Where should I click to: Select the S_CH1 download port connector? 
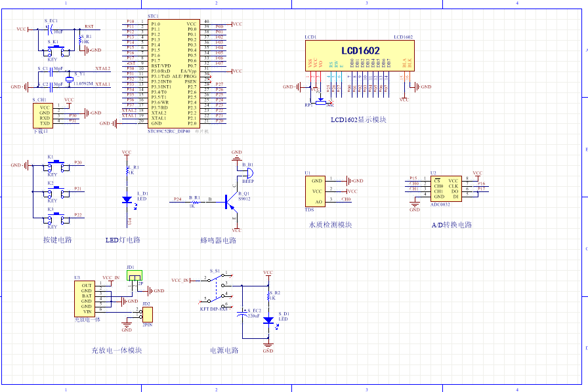coord(44,115)
